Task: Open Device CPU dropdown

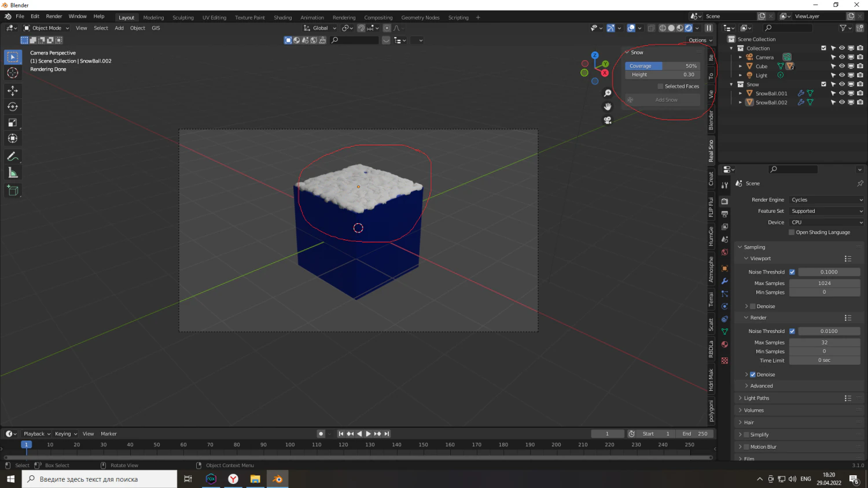Action: tap(827, 222)
